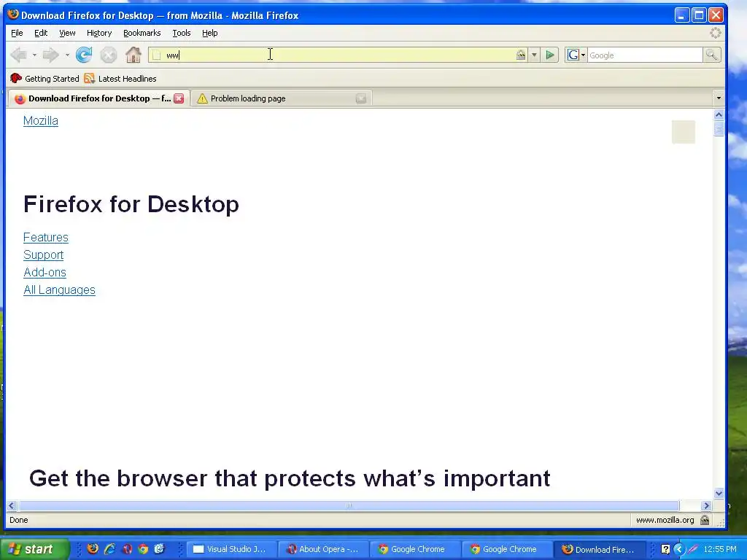
Task: Click the status bar padlock icon
Action: 705,520
